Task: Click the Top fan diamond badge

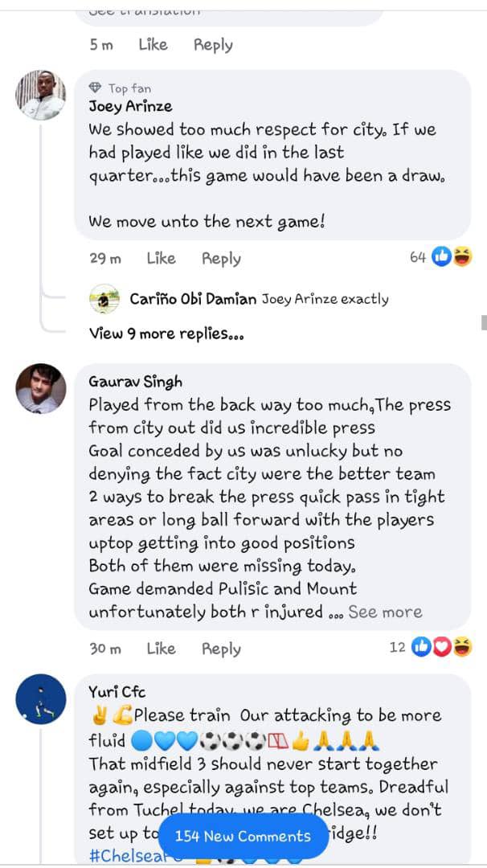Action: click(95, 88)
